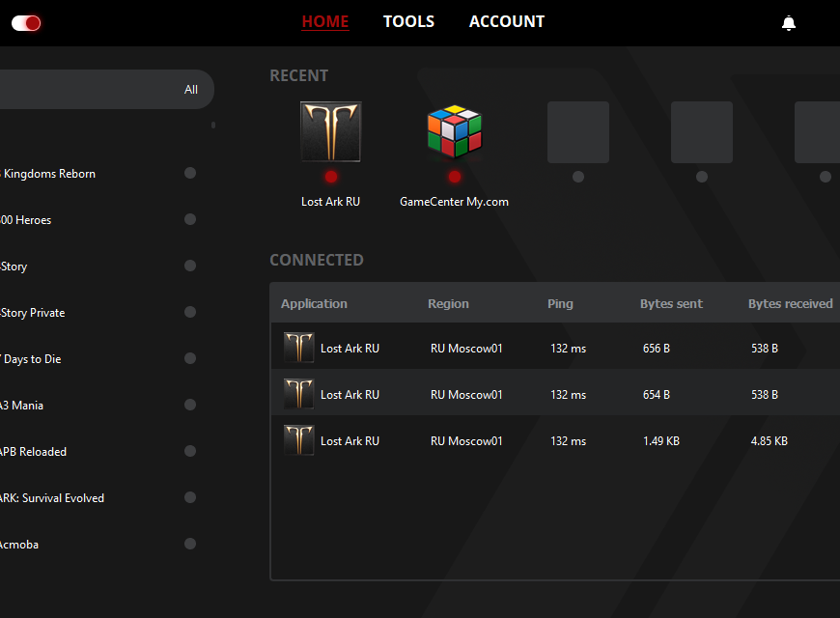Click the GameCenter My.com cube icon
The height and width of the screenshot is (618, 840).
[455, 132]
